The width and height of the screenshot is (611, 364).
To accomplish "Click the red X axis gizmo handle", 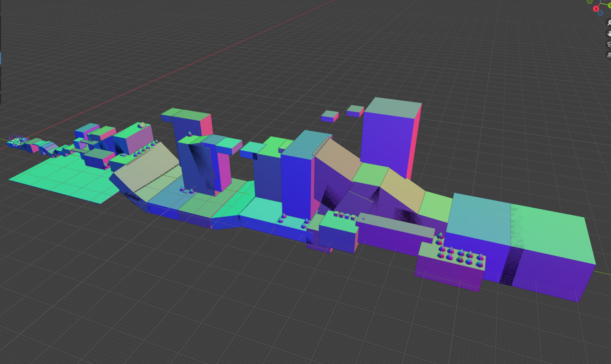I will (x=596, y=9).
